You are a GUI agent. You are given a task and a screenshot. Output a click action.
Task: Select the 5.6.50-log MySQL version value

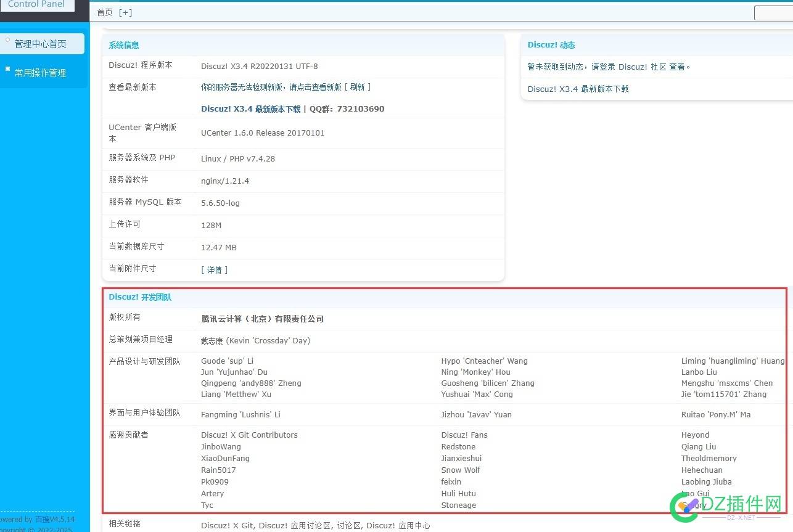(x=220, y=203)
